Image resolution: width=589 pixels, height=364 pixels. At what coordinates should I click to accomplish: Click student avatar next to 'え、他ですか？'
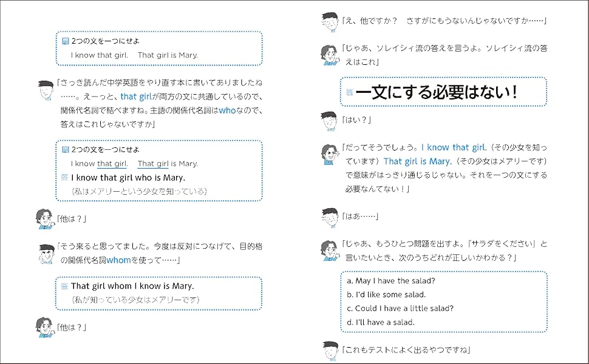tap(330, 22)
